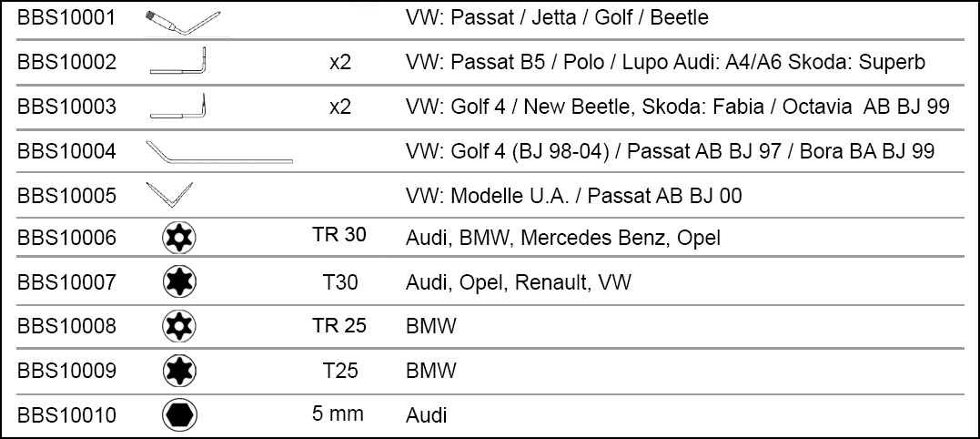Select the TR 30 size label
Screen dimensions: 980x439
(338, 237)
